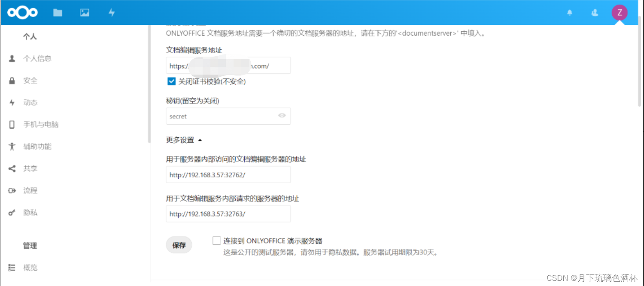
Task: Click the Nextcloud logo in top bar
Action: click(x=22, y=12)
